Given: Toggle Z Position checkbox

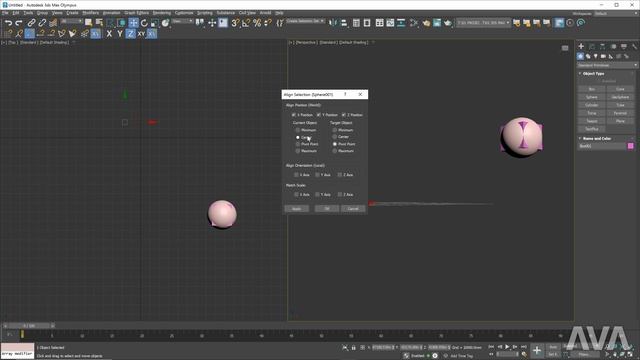Looking at the screenshot, I should [344, 115].
